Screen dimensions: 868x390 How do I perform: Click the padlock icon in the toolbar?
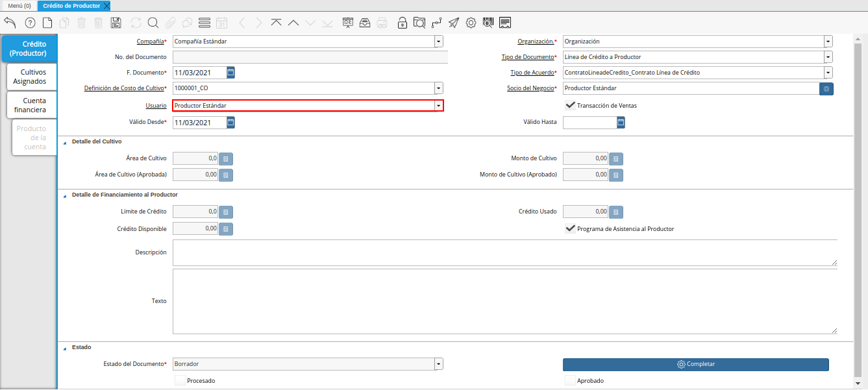pyautogui.click(x=403, y=23)
